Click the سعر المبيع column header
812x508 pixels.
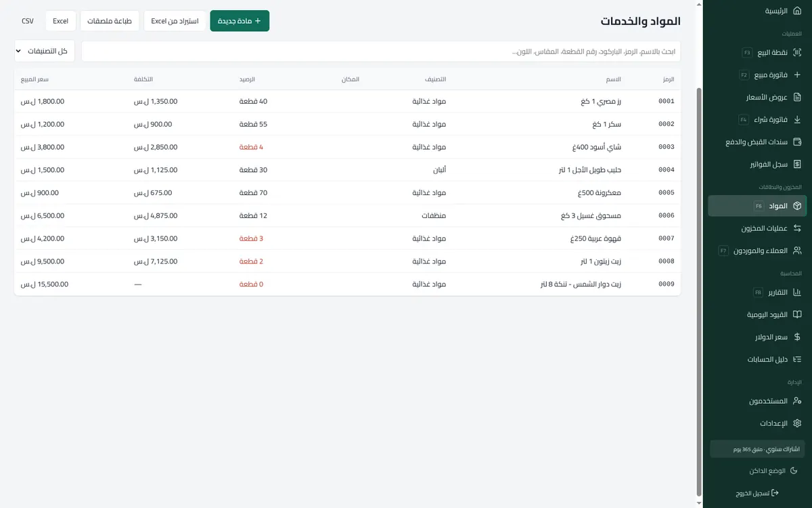(x=35, y=79)
